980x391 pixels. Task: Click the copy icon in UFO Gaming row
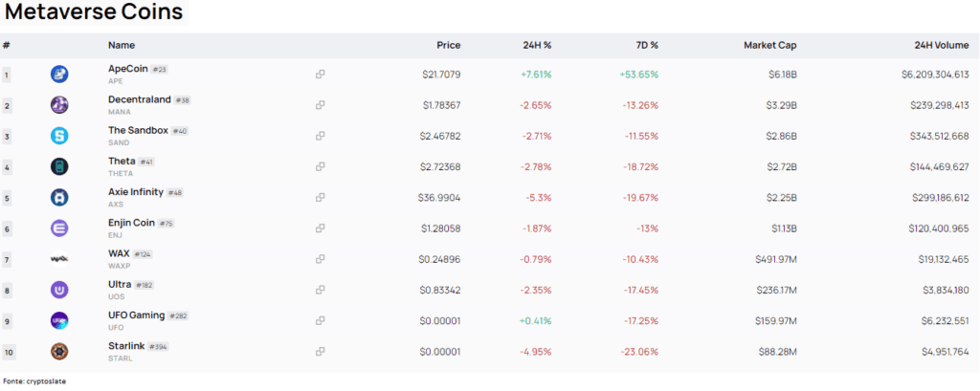(x=320, y=320)
